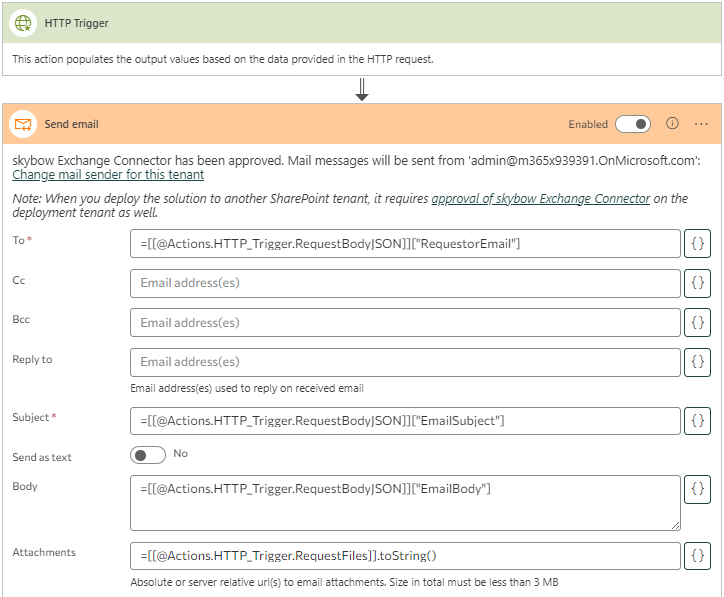Open approval of skybow Exchange Connector link

[540, 199]
